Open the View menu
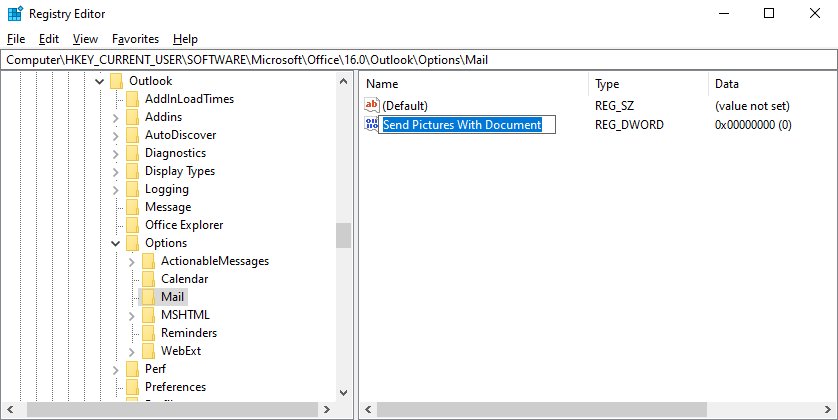This screenshot has height=420, width=838. 85,39
